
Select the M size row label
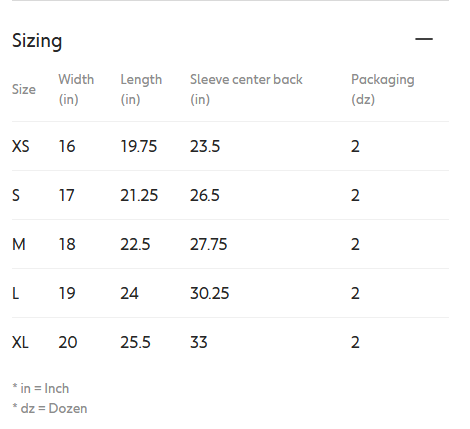click(x=19, y=244)
